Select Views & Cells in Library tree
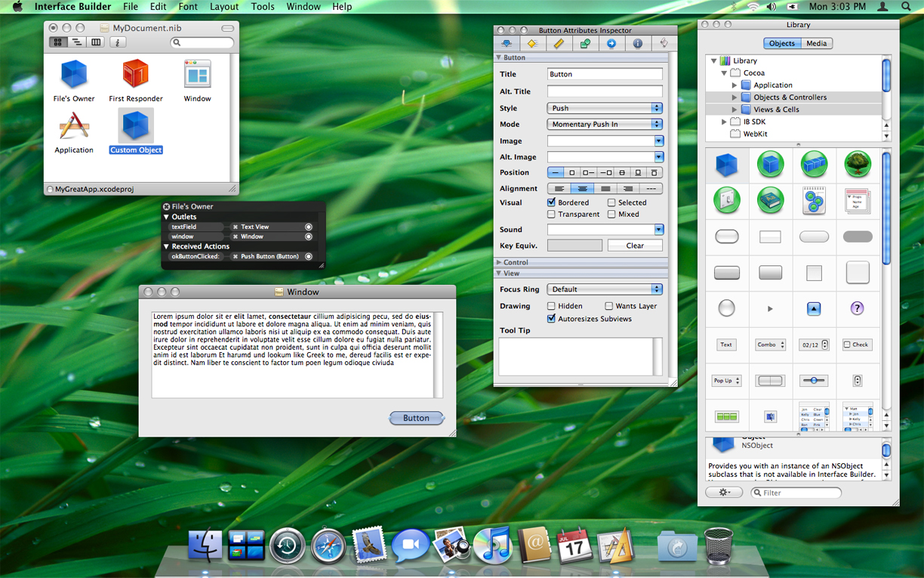The image size is (924, 578). [x=793, y=110]
